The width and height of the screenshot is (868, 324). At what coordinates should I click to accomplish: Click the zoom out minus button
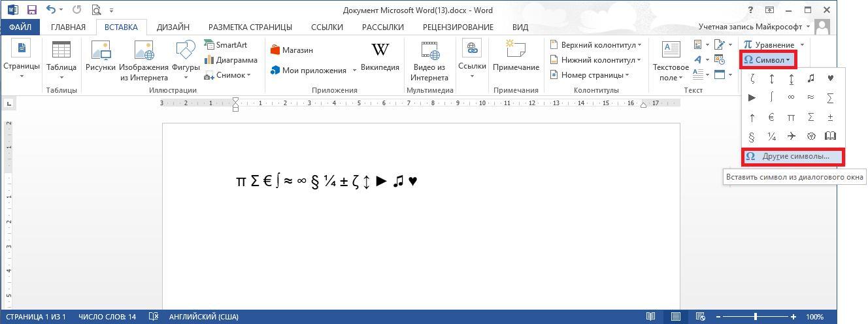pyautogui.click(x=718, y=317)
